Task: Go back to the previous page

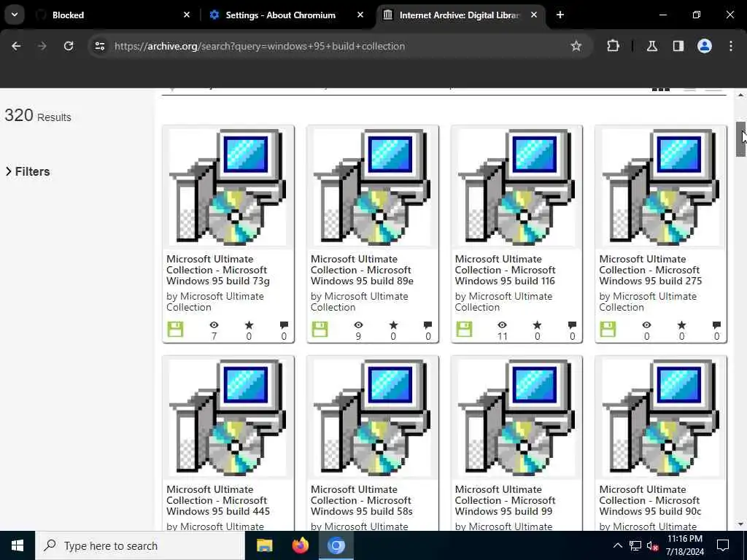Action: (16, 46)
